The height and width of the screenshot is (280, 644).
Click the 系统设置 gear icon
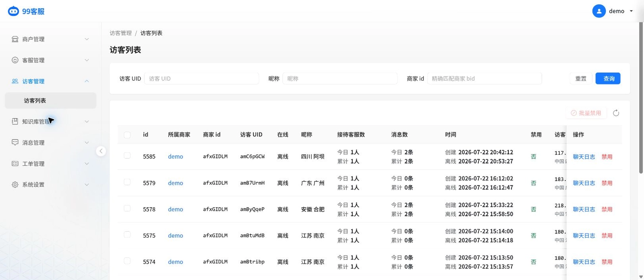coord(15,185)
